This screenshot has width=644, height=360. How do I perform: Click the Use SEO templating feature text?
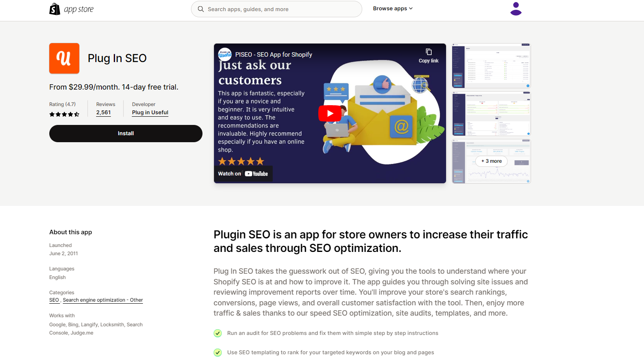331,353
